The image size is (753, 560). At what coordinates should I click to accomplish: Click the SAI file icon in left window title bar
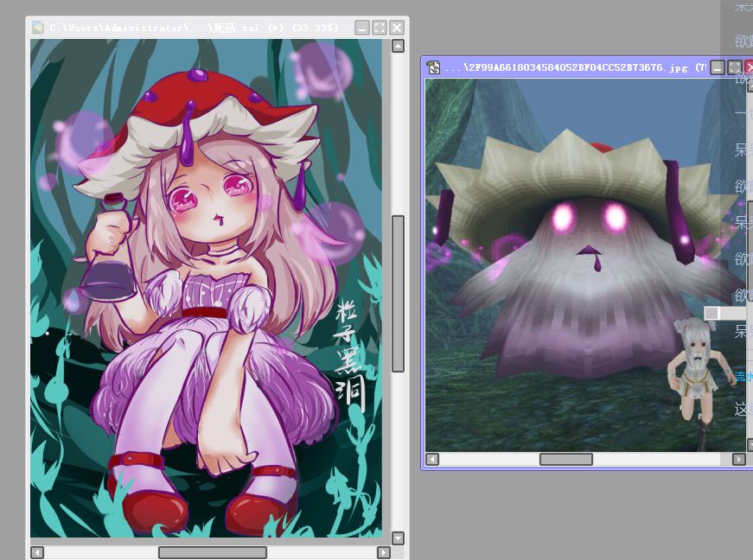[x=38, y=28]
